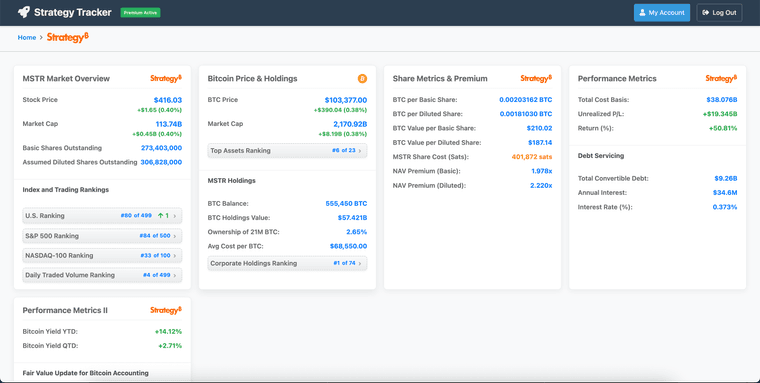Click NAV Premium (Basic) 1.978x
The width and height of the screenshot is (760, 383).
pyautogui.click(x=542, y=171)
